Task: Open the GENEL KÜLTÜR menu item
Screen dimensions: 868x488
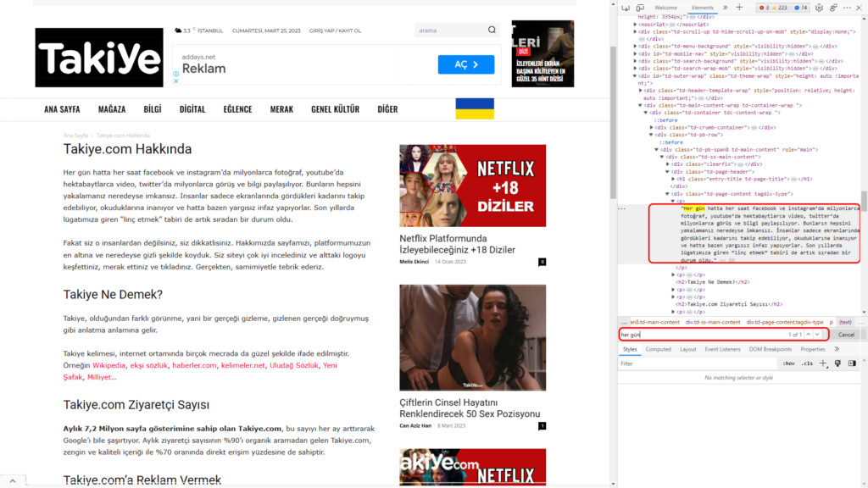Action: click(x=335, y=109)
